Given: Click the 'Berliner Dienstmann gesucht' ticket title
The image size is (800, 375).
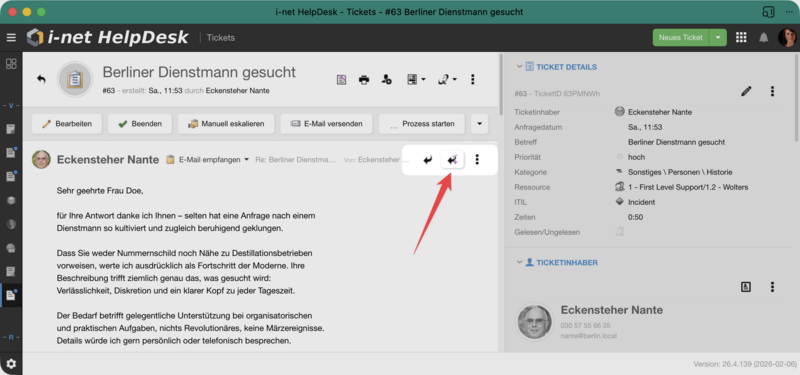Looking at the screenshot, I should coord(199,72).
